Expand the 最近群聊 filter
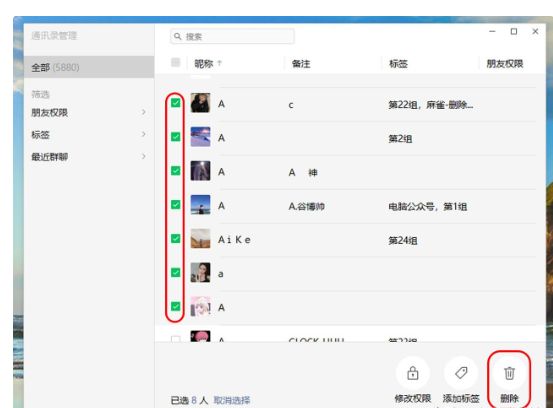Viewport: 553px width, 408px height. coord(89,157)
